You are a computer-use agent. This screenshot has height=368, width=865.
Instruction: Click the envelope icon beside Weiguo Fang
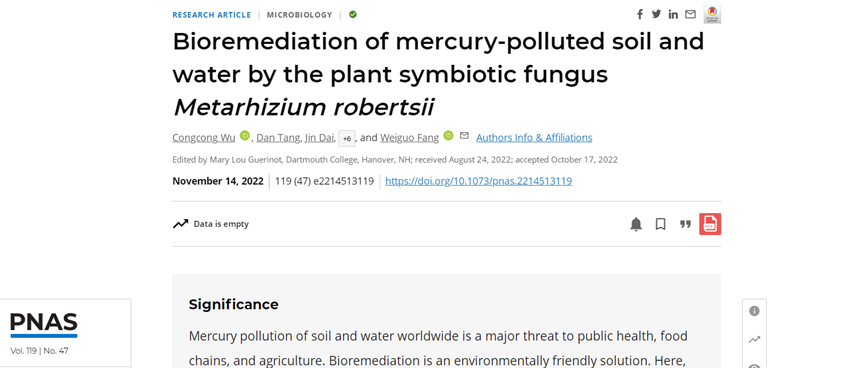(464, 136)
